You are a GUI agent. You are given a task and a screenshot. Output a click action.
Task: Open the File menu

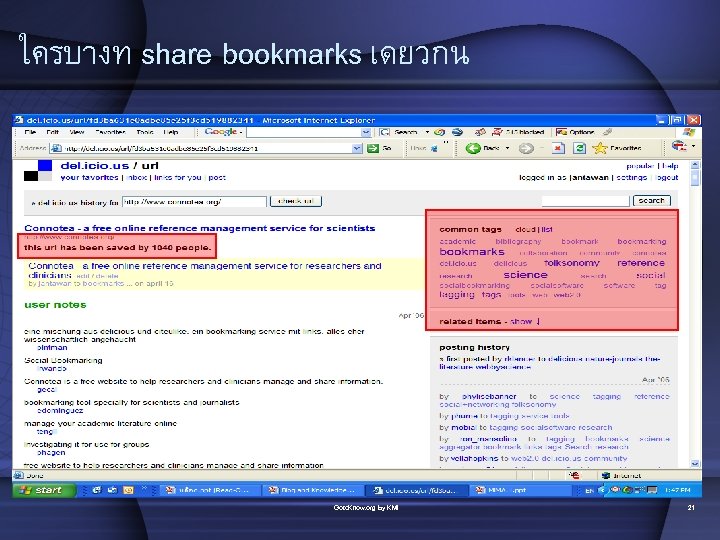(30, 132)
